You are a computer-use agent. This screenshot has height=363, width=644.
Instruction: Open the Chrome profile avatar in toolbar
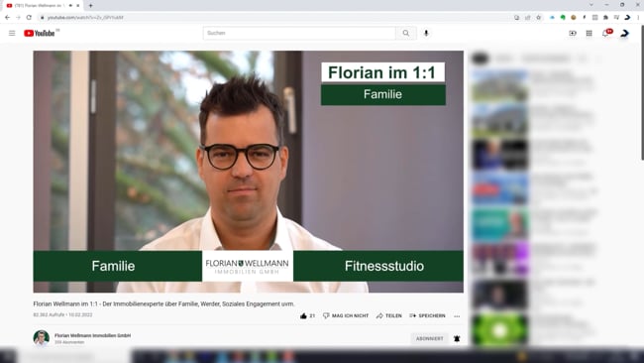click(627, 17)
